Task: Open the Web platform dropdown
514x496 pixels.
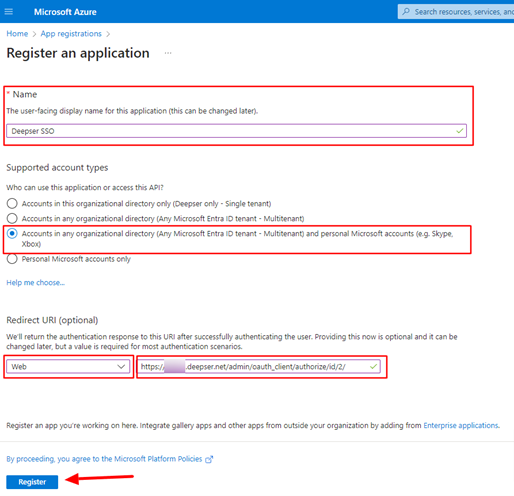Action: [x=68, y=367]
